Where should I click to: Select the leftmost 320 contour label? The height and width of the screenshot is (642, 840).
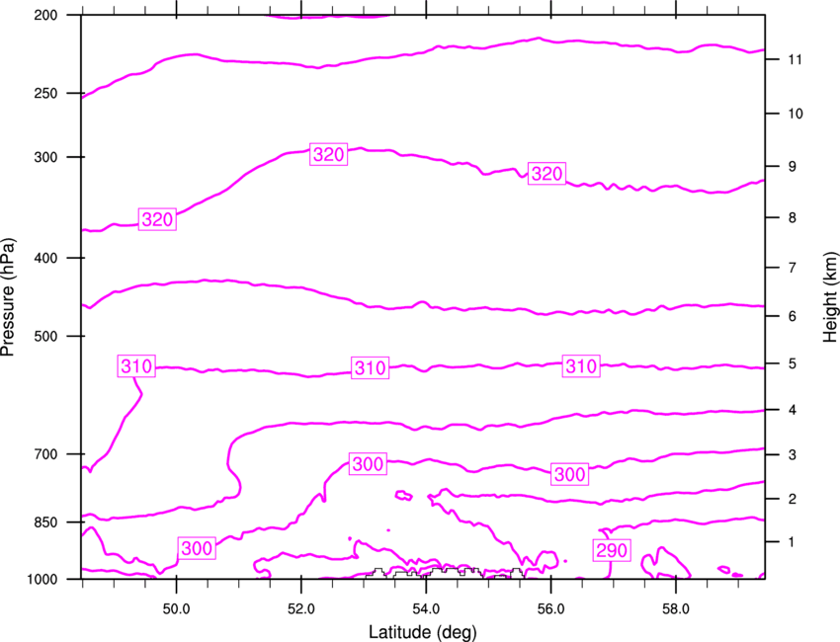coord(157,219)
